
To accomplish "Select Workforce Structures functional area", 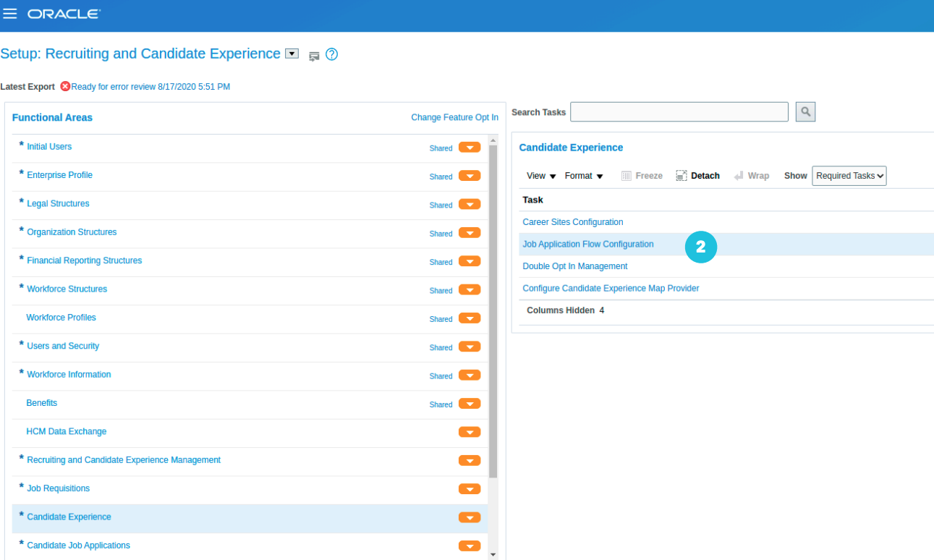I will point(67,289).
